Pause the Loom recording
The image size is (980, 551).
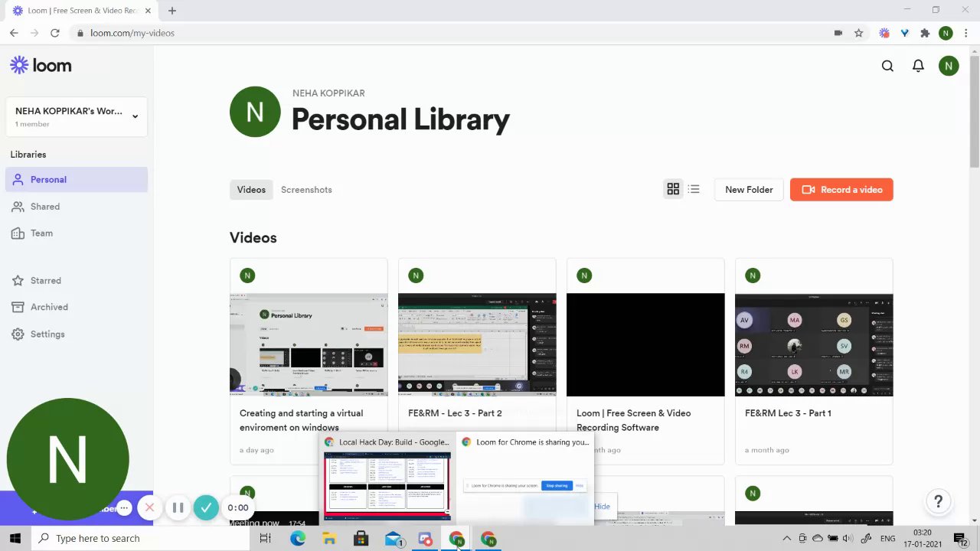point(178,507)
